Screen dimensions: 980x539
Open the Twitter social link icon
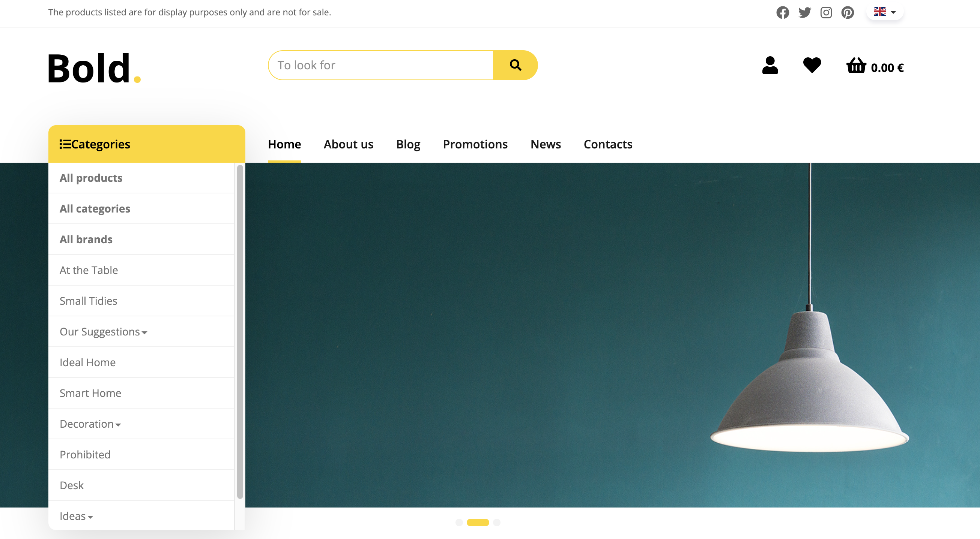click(804, 12)
